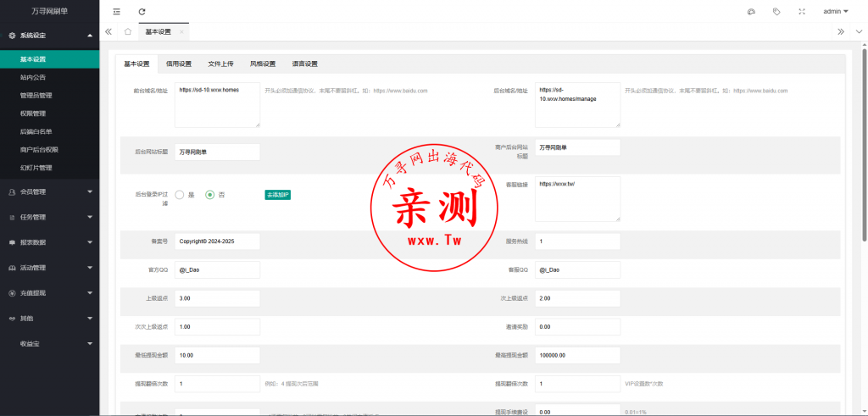Focus the 次上级返点 field showing 2.00
Viewport: 868px width, 416px height.
coord(577,298)
